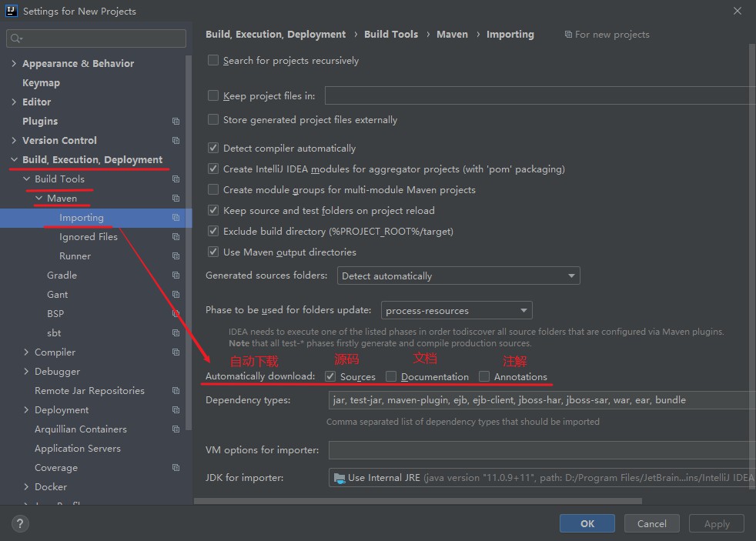Click the IntelliJ logo in title bar
Viewport: 756px width, 541px height.
(11, 11)
